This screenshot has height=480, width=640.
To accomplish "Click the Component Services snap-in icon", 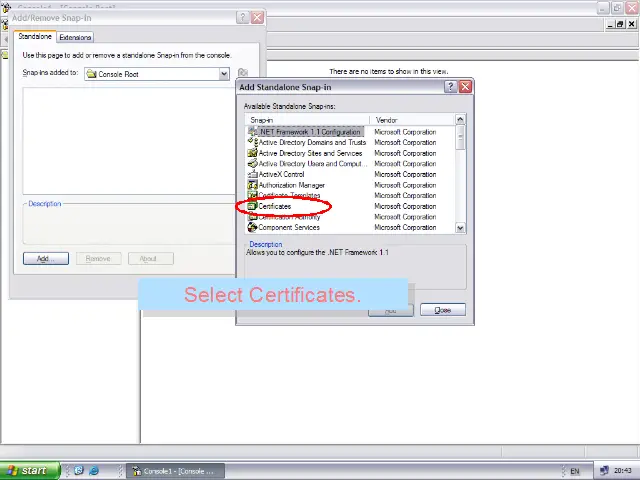I will tap(252, 227).
